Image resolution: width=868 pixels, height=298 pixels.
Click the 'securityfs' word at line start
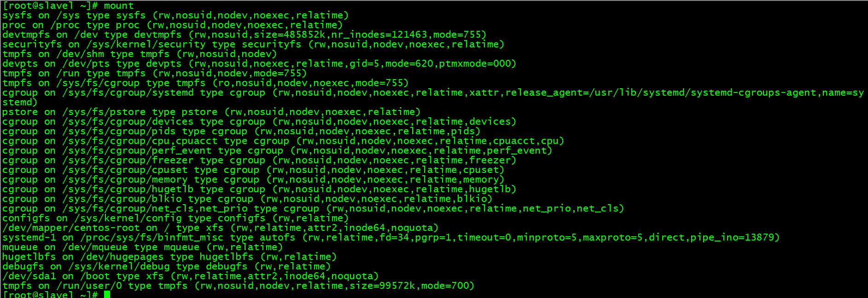tap(32, 44)
